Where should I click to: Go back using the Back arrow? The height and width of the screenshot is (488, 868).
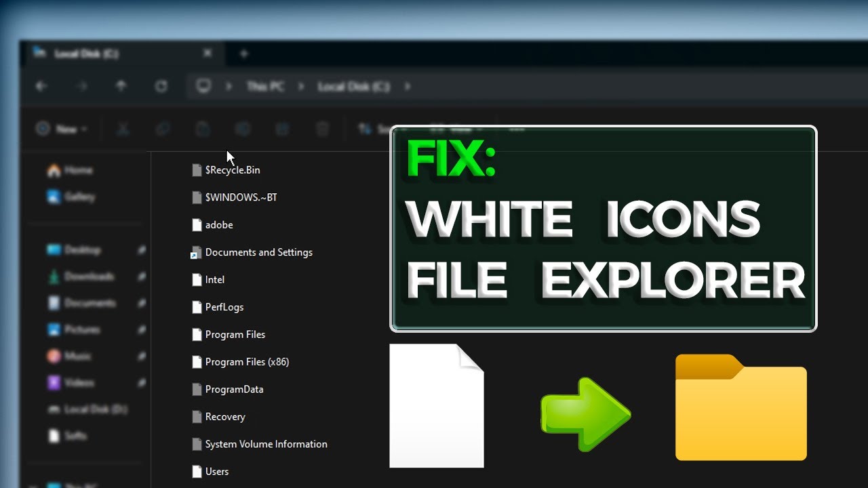[x=41, y=86]
